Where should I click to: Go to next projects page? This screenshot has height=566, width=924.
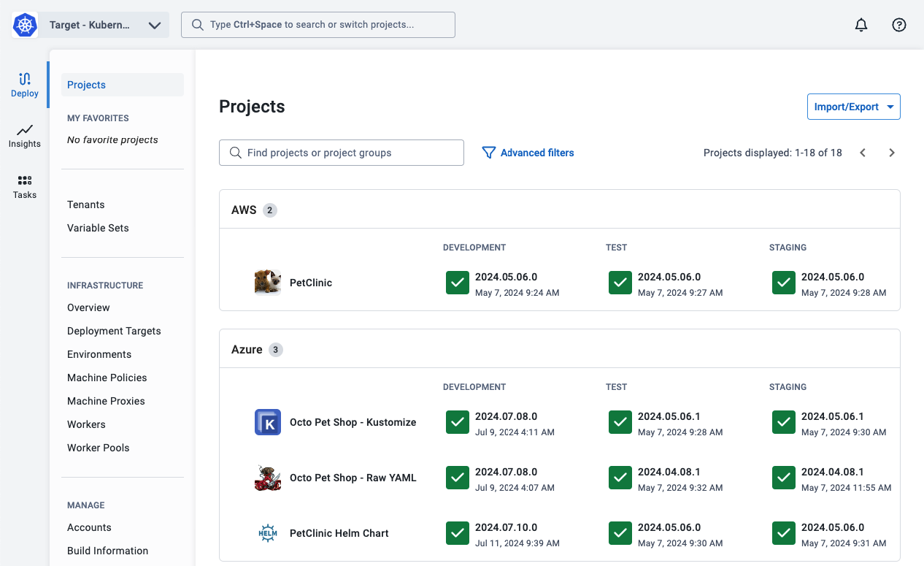click(x=892, y=153)
